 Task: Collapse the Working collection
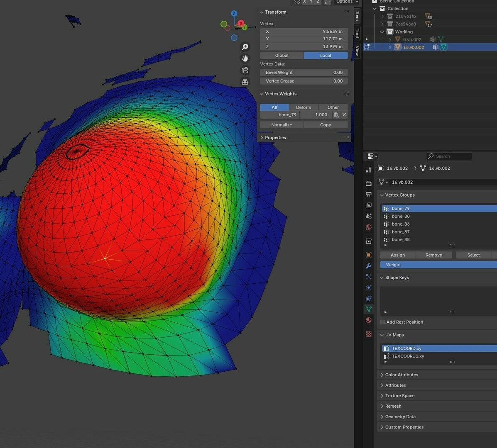click(382, 32)
